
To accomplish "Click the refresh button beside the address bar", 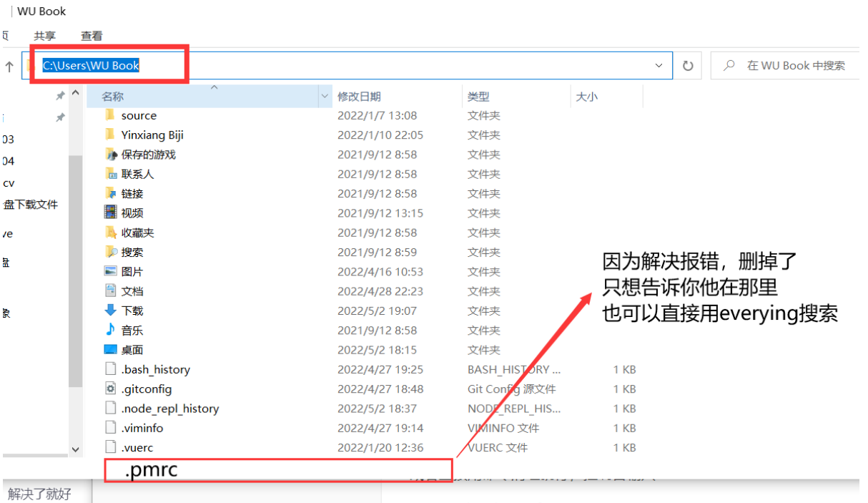I will point(687,65).
